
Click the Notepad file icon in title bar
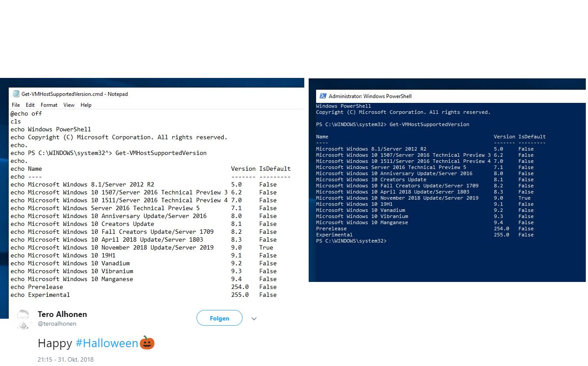(16, 94)
